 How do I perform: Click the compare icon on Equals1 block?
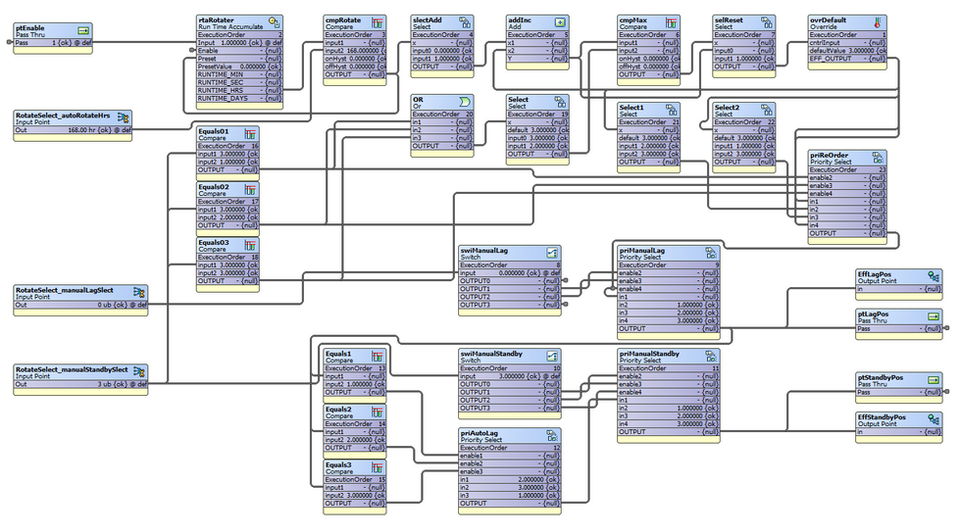[x=377, y=356]
